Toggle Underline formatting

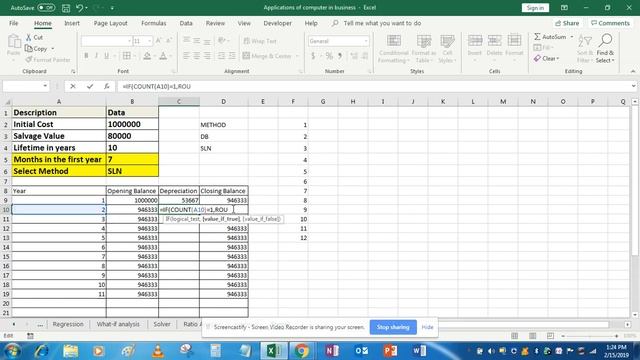tap(107, 56)
